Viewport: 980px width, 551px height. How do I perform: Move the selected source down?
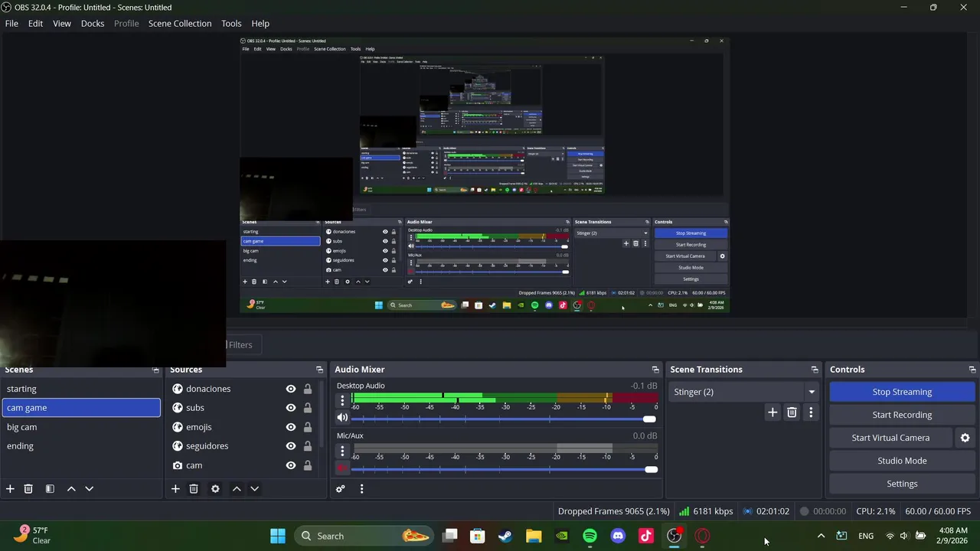(254, 489)
